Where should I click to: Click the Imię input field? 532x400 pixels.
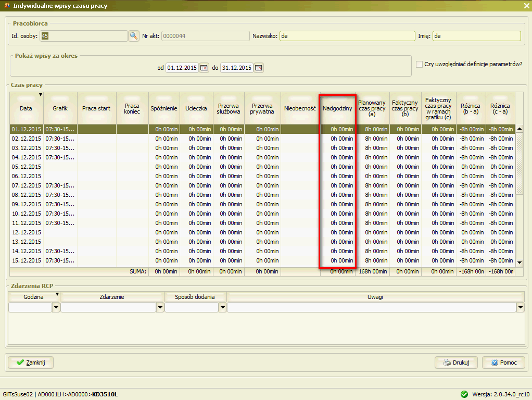pyautogui.click(x=477, y=36)
